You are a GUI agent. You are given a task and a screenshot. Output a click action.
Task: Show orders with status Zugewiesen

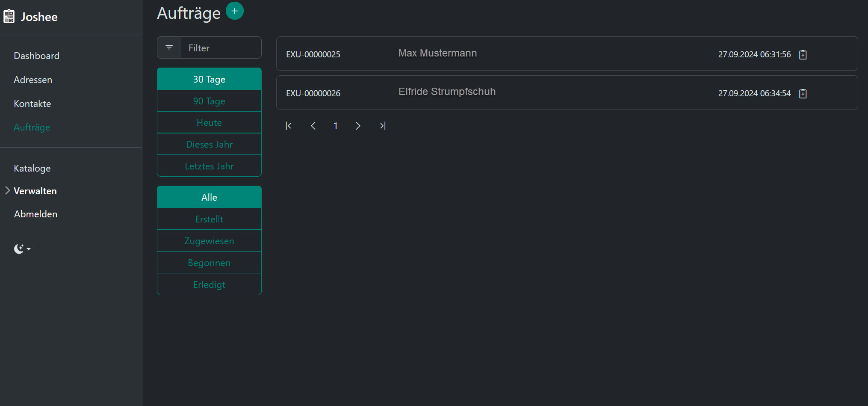209,241
